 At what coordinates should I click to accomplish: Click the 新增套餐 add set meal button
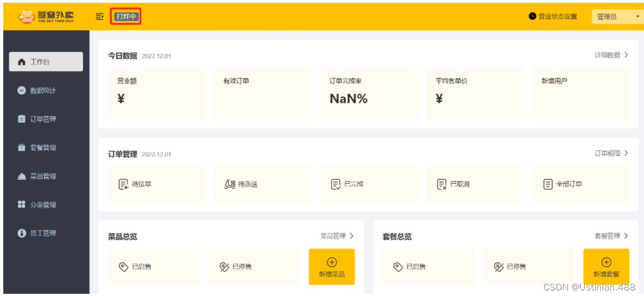tap(606, 267)
